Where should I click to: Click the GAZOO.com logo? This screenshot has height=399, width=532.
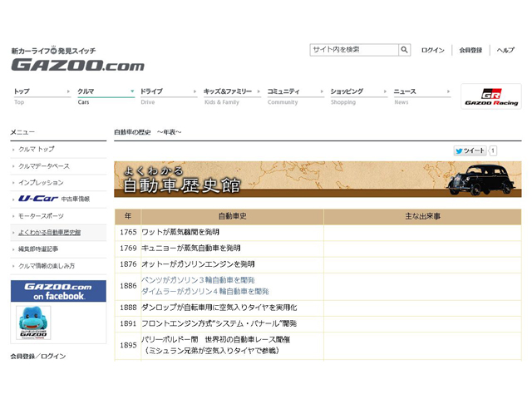76,65
